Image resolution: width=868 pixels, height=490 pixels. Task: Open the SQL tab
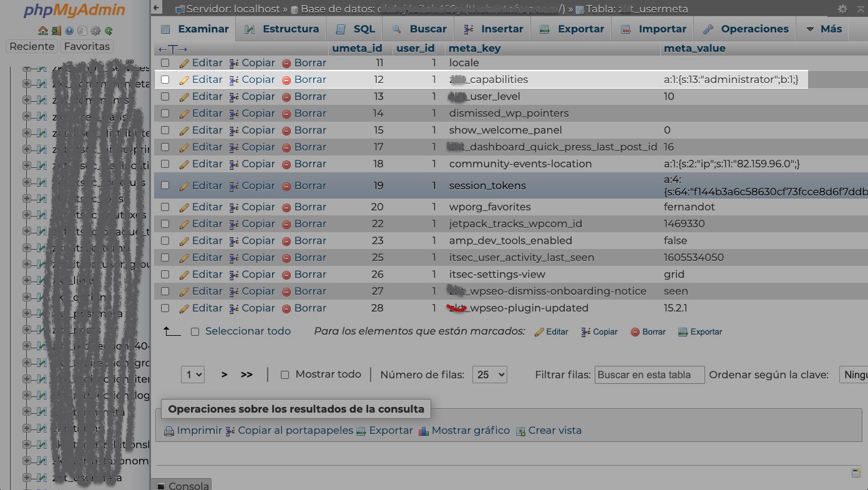click(x=356, y=29)
